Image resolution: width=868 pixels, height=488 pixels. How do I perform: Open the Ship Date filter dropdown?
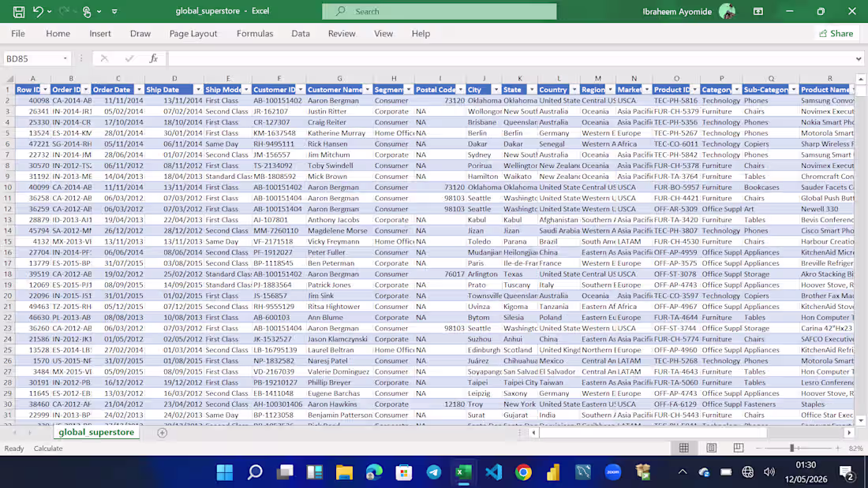point(197,90)
